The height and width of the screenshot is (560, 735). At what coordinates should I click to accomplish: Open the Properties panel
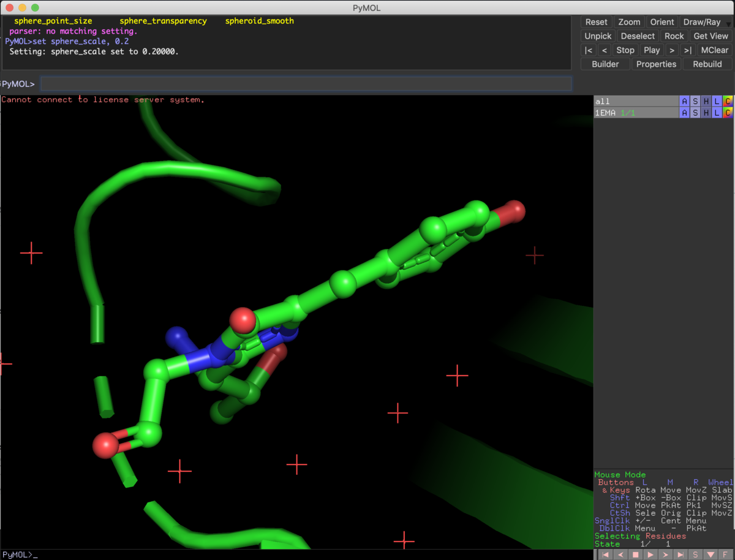click(x=656, y=64)
